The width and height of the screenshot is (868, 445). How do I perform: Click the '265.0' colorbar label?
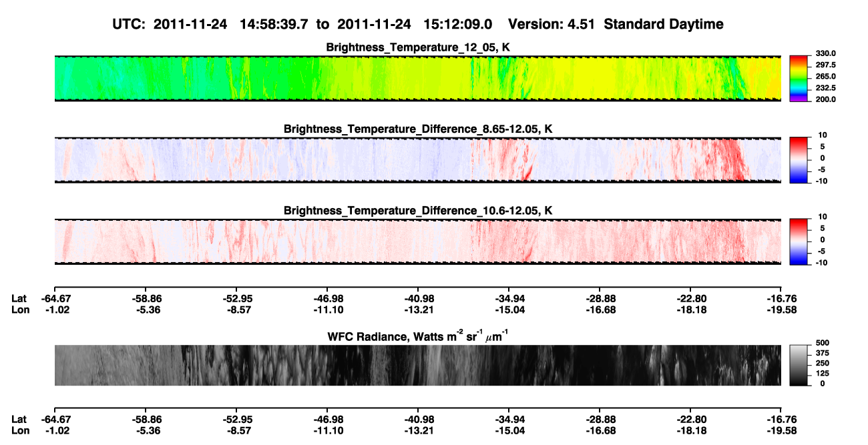tap(826, 77)
